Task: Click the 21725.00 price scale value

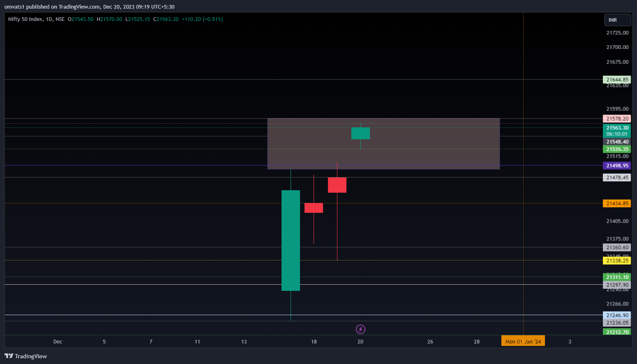Action: 617,32
